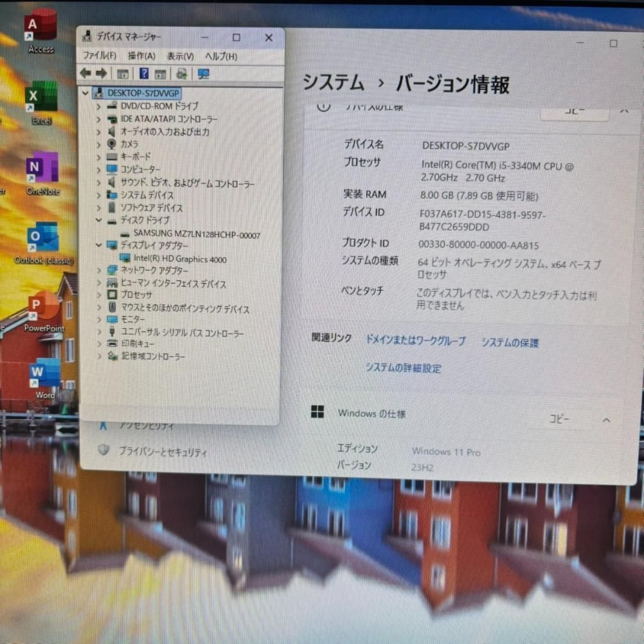Click the OneNote desktop shortcut
Viewport: 644px width, 644px height.
(42, 169)
